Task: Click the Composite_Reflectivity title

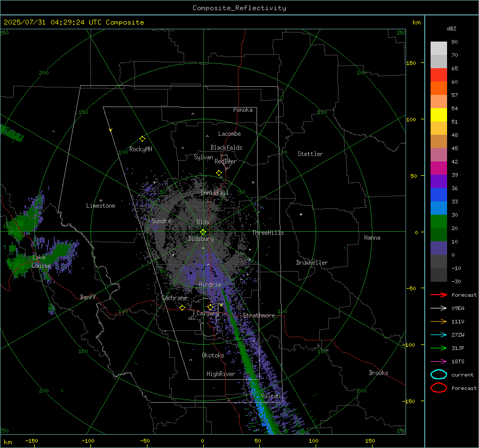Action: point(240,8)
